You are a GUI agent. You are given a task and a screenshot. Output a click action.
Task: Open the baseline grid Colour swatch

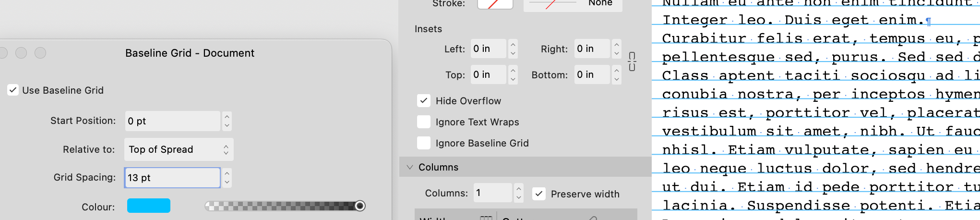coord(149,206)
